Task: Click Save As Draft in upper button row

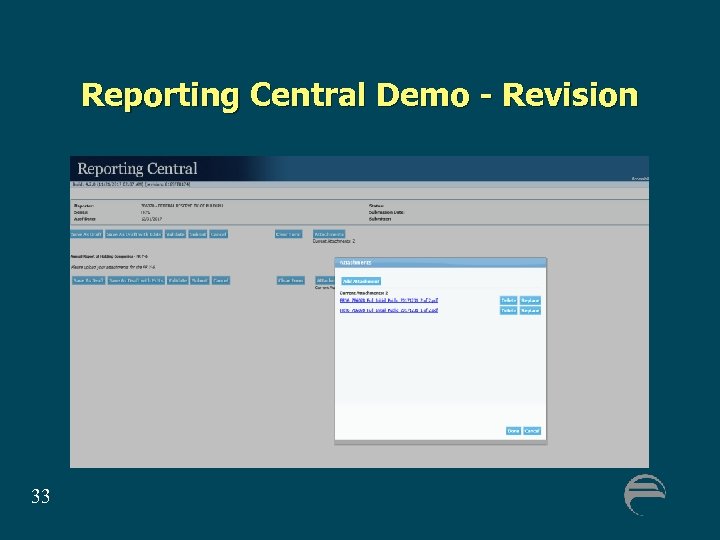Action: (x=86, y=234)
